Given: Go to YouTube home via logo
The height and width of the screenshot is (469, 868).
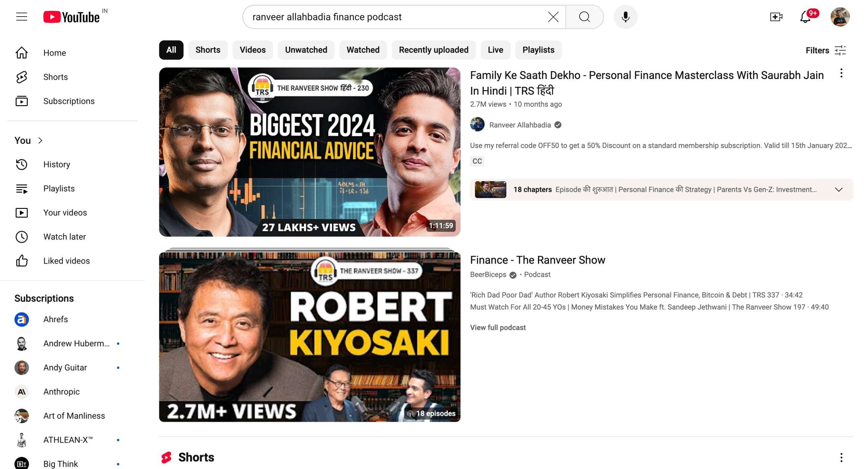Looking at the screenshot, I should point(72,17).
